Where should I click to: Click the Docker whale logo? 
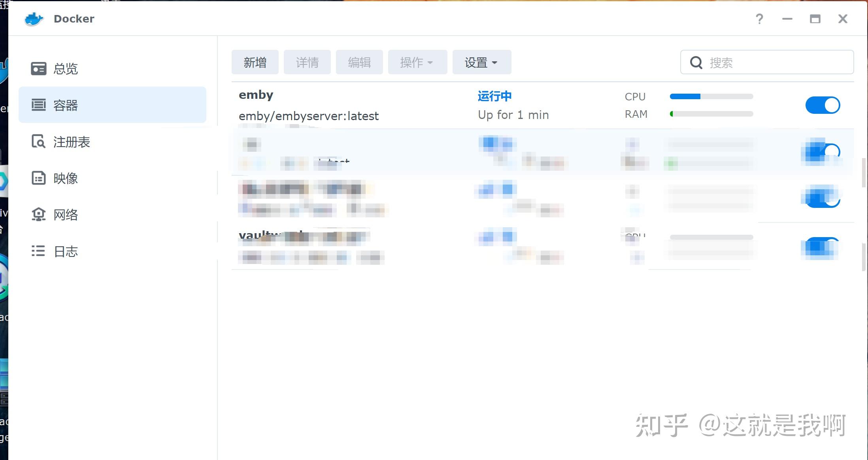(34, 18)
